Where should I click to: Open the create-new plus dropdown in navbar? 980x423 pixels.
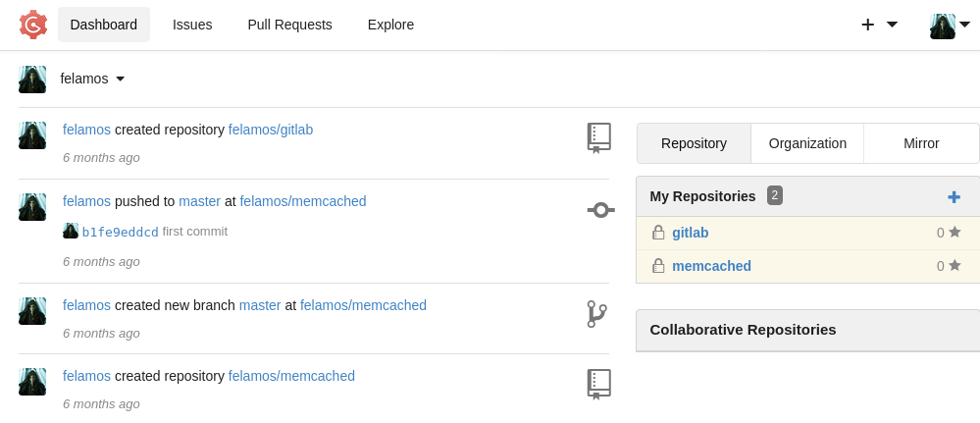click(x=879, y=25)
